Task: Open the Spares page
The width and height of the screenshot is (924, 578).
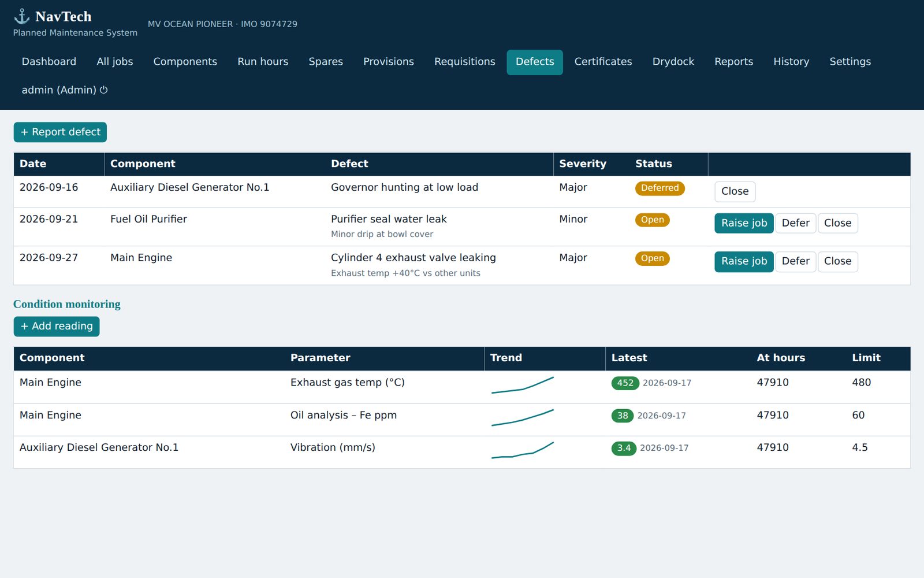Action: [x=326, y=62]
